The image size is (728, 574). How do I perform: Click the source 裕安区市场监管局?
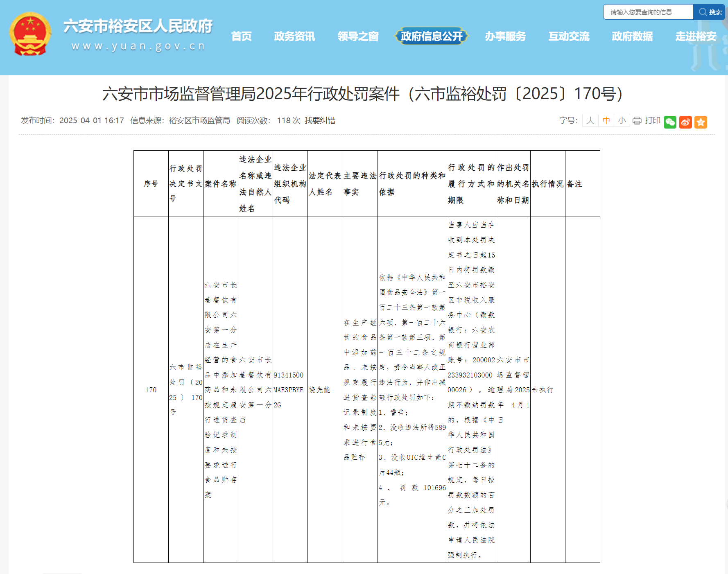pyautogui.click(x=199, y=120)
